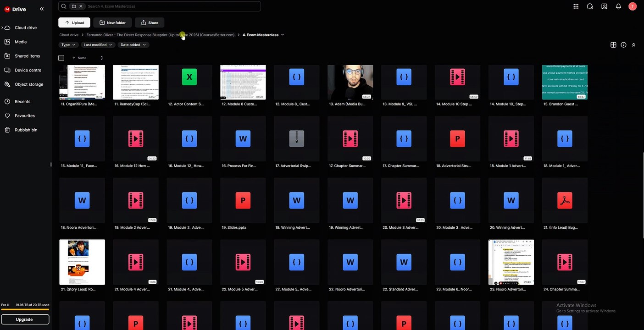Open the 18. Module 1 Advert... video icon
The image size is (644, 330).
511,138
